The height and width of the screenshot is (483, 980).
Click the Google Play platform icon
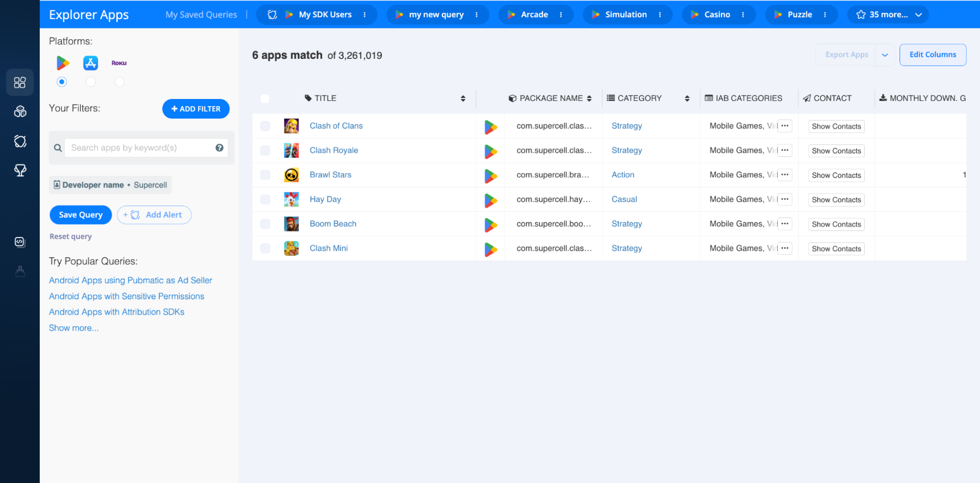[x=62, y=63]
